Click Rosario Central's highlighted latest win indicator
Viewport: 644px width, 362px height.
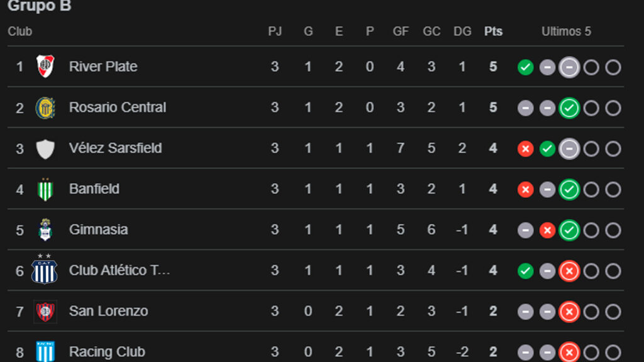tap(569, 108)
